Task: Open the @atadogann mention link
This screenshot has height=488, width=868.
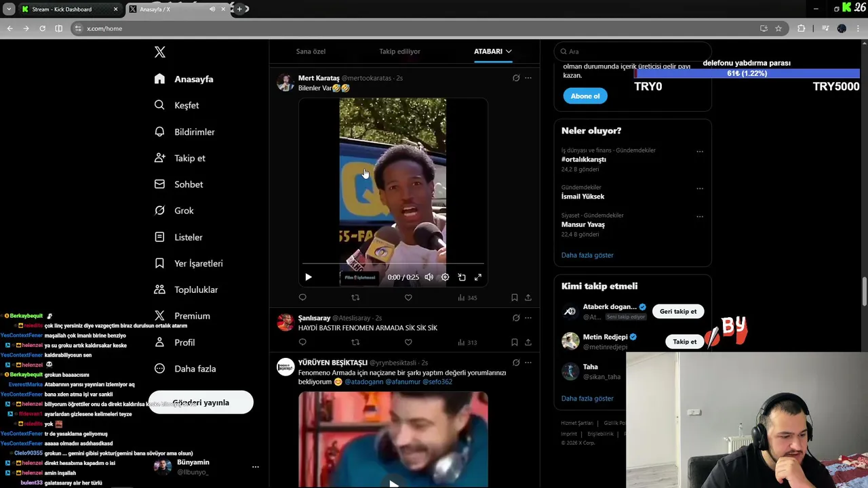Action: [x=364, y=382]
